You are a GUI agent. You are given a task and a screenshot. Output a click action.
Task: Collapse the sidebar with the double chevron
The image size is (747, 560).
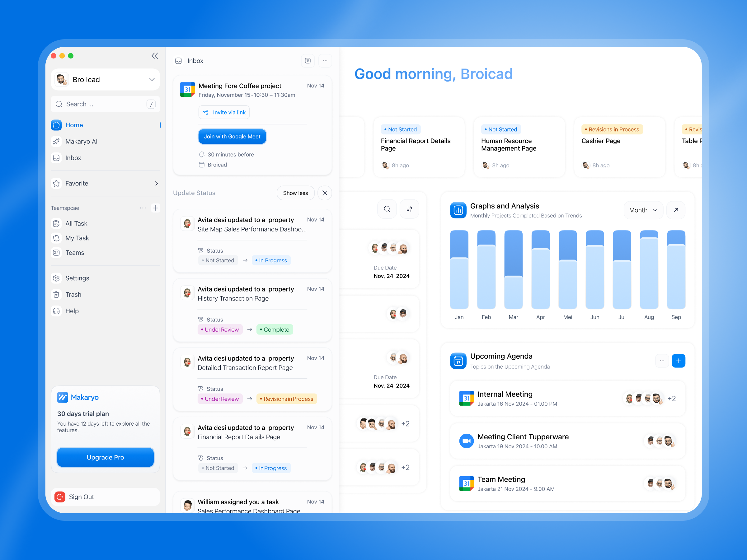(x=155, y=56)
